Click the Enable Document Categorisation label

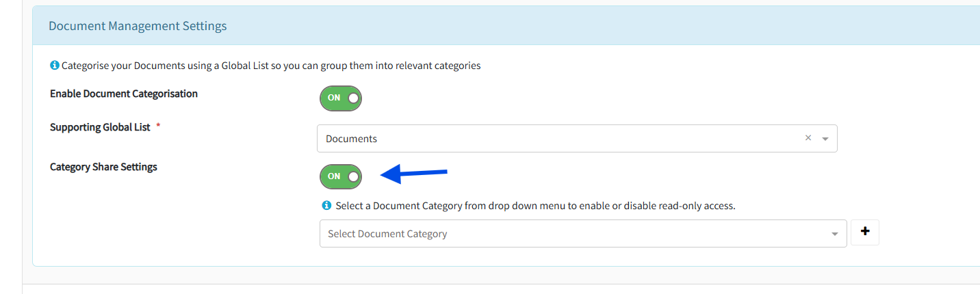pyautogui.click(x=124, y=94)
